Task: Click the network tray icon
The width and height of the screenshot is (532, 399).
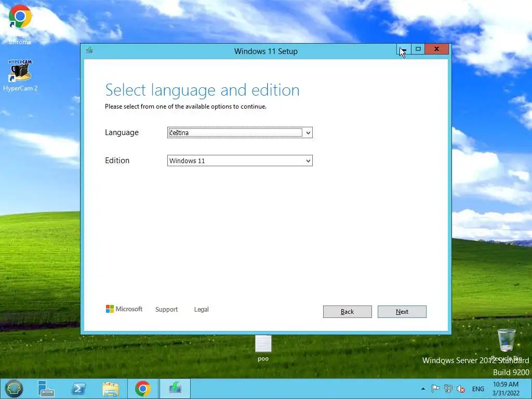Action: click(x=448, y=389)
